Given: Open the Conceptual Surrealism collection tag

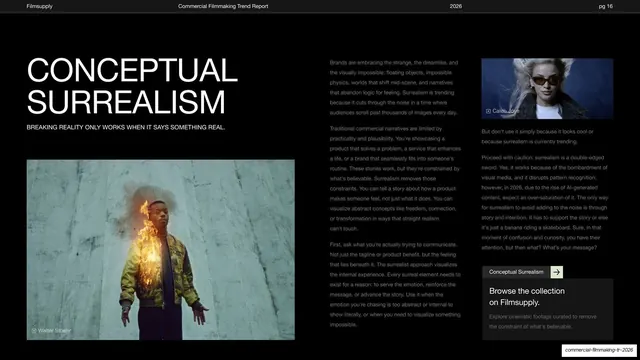Looking at the screenshot, I should click(516, 272).
